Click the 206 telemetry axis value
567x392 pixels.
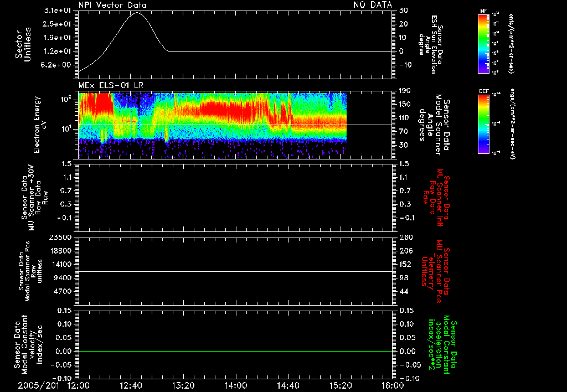click(x=406, y=251)
